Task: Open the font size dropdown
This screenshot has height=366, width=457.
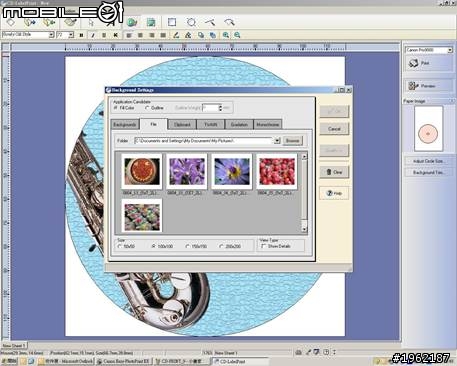Action: click(x=71, y=35)
